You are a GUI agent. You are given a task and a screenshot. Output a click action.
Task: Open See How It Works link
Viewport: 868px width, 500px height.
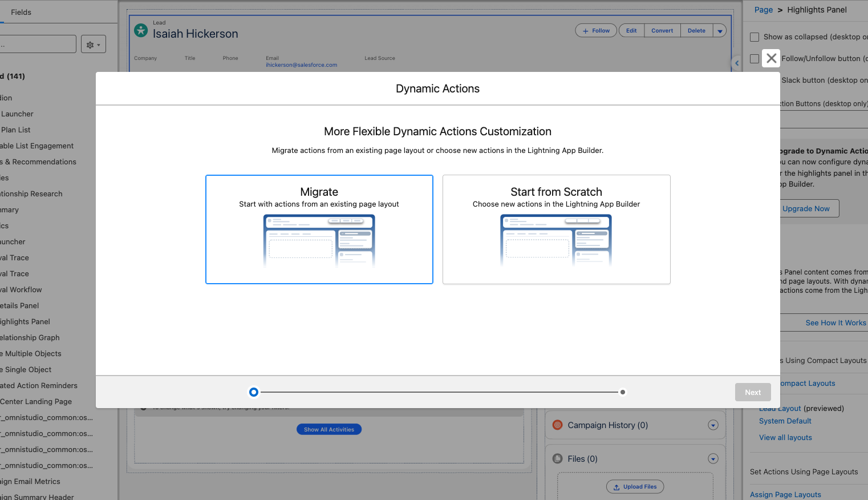coord(835,322)
